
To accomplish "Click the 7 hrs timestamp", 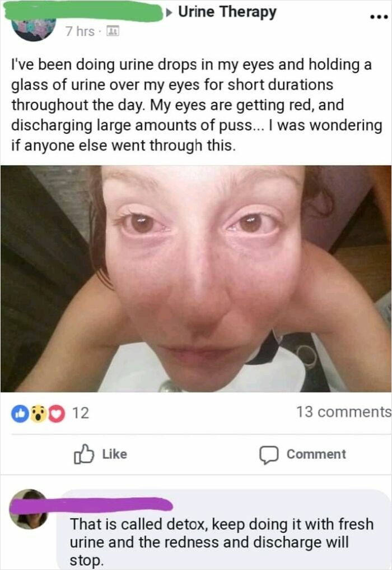I will (x=80, y=31).
